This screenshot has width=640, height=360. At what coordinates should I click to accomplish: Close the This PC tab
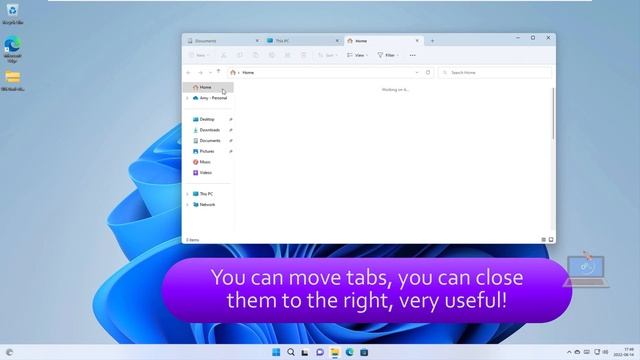coord(337,41)
